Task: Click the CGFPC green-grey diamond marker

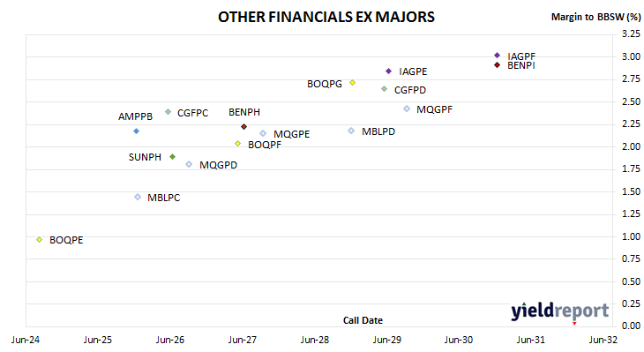Action: (168, 112)
